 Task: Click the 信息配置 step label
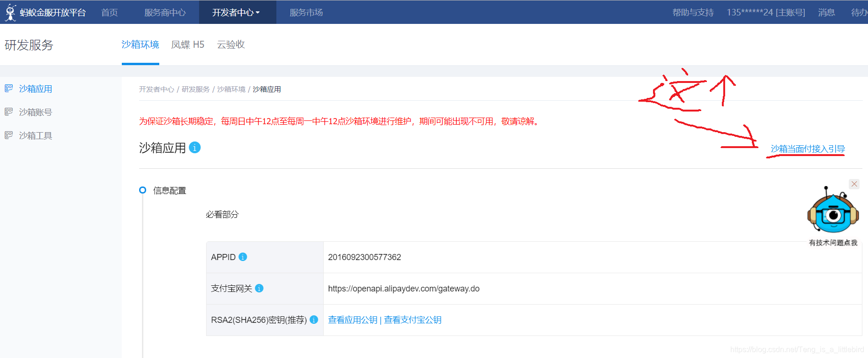pos(170,190)
